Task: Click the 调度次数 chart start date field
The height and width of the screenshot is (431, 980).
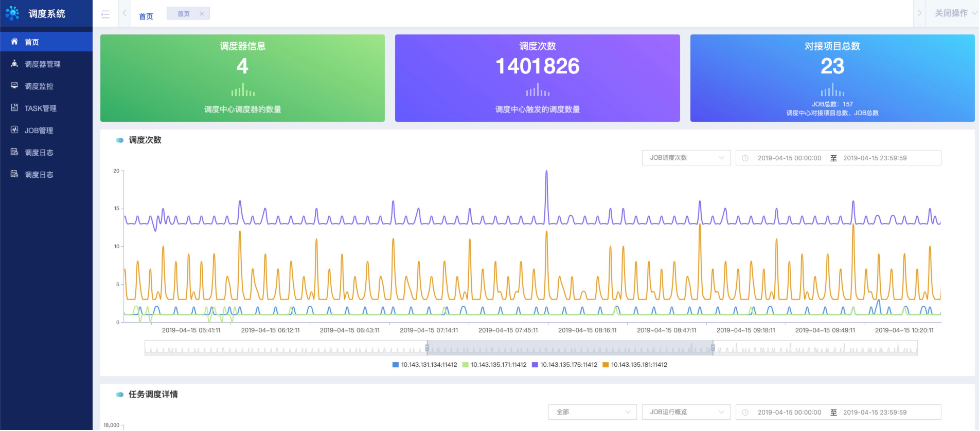Action: [x=789, y=158]
